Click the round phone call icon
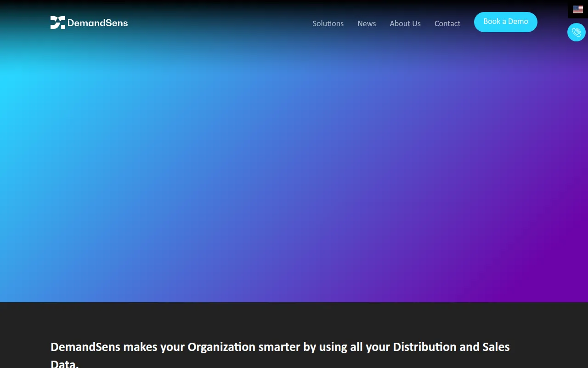 click(577, 32)
